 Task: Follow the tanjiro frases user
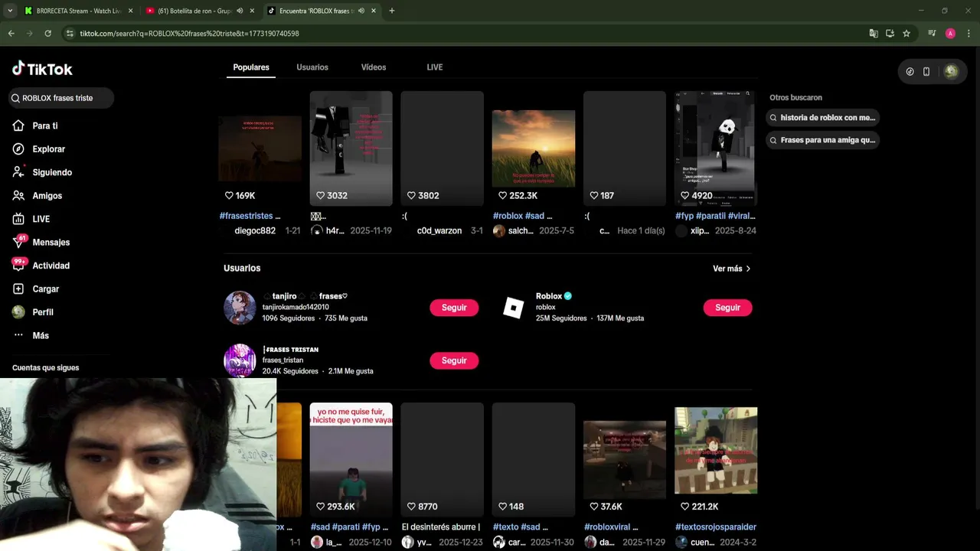pyautogui.click(x=454, y=308)
